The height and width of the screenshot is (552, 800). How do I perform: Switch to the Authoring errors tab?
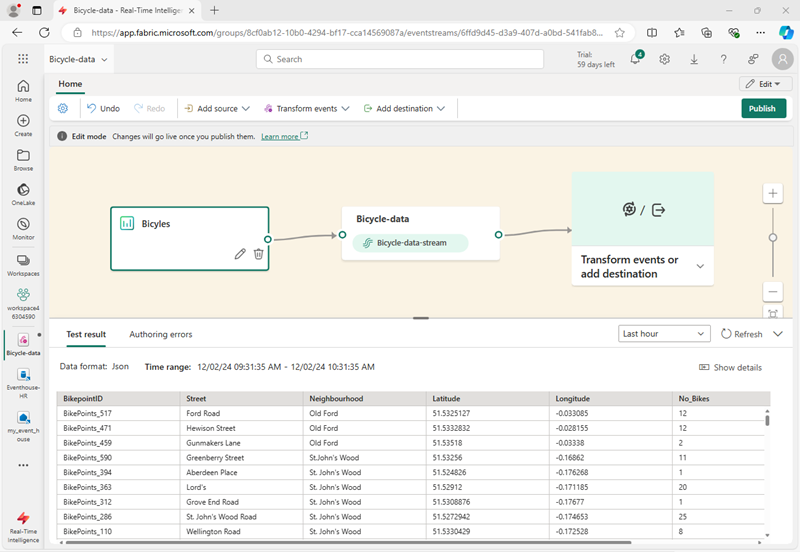(161, 334)
